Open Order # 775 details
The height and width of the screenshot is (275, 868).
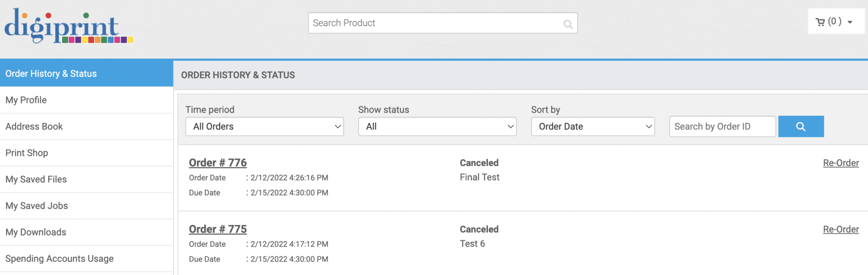click(x=218, y=229)
